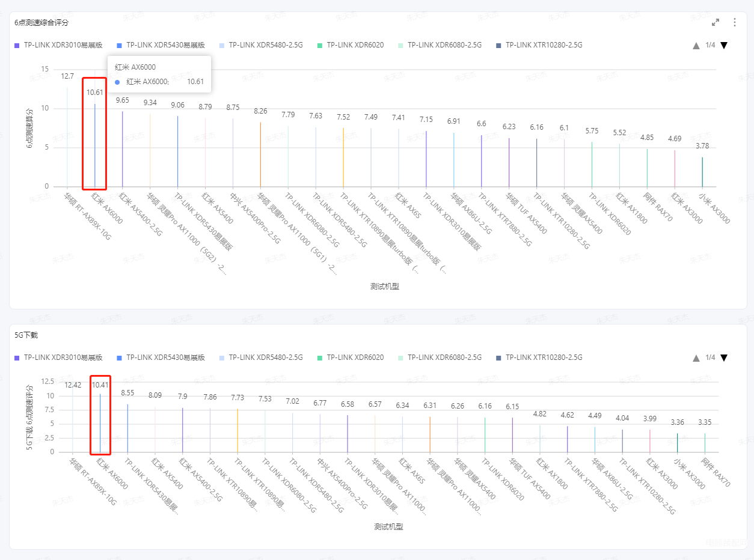The image size is (754, 560).
Task: Click XTR10280-2.5G legend color swatch in 5G下载 chart
Action: tap(498, 358)
